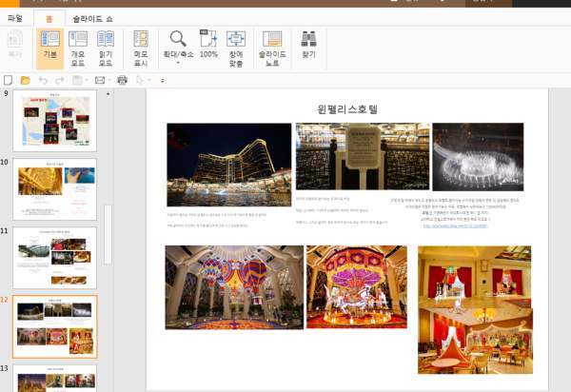
Task: Select slide 13 thumbnail
Action: click(x=55, y=379)
